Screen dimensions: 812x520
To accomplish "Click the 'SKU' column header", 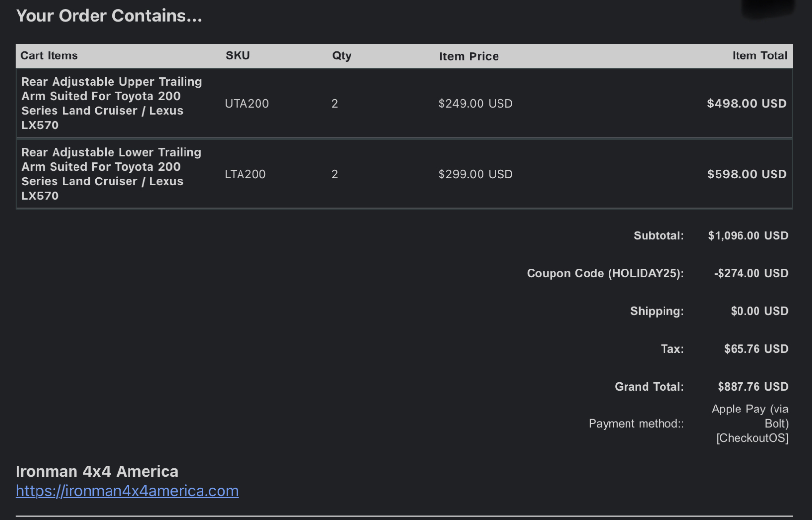I will [238, 55].
